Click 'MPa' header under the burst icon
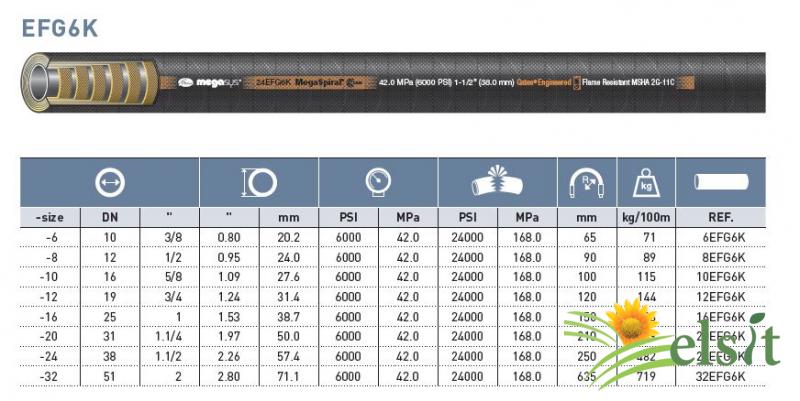Viewport: 800px width, 401px height. (527, 217)
